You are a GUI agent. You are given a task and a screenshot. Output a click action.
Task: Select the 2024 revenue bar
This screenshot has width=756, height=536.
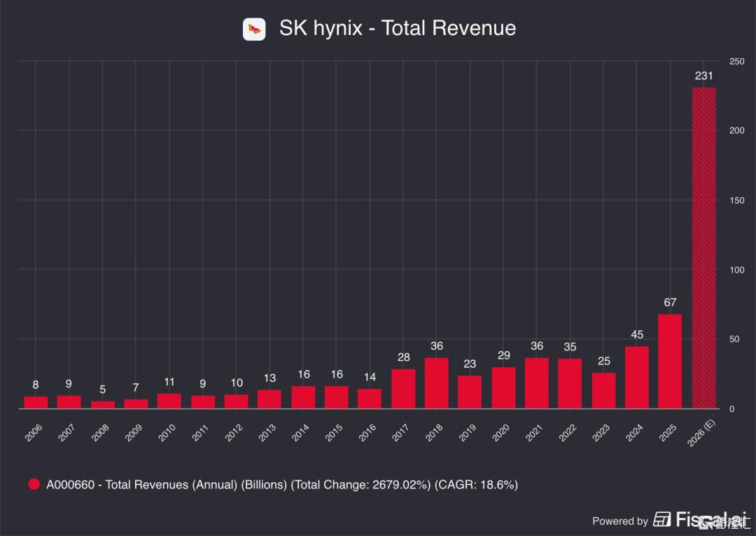pyautogui.click(x=636, y=377)
